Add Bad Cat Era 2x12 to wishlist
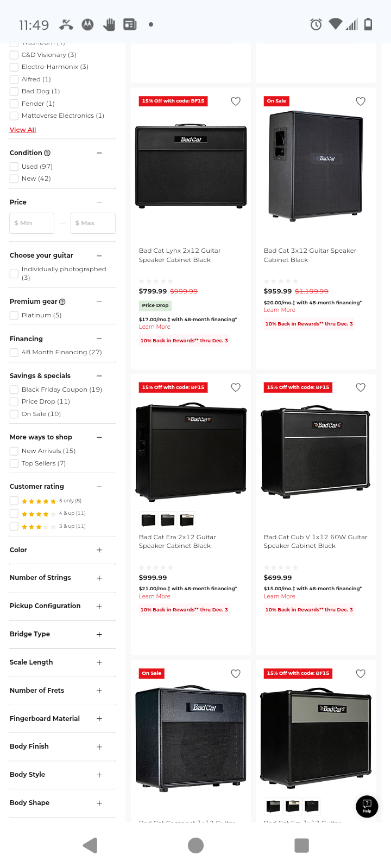The width and height of the screenshot is (391, 868). coord(236,387)
